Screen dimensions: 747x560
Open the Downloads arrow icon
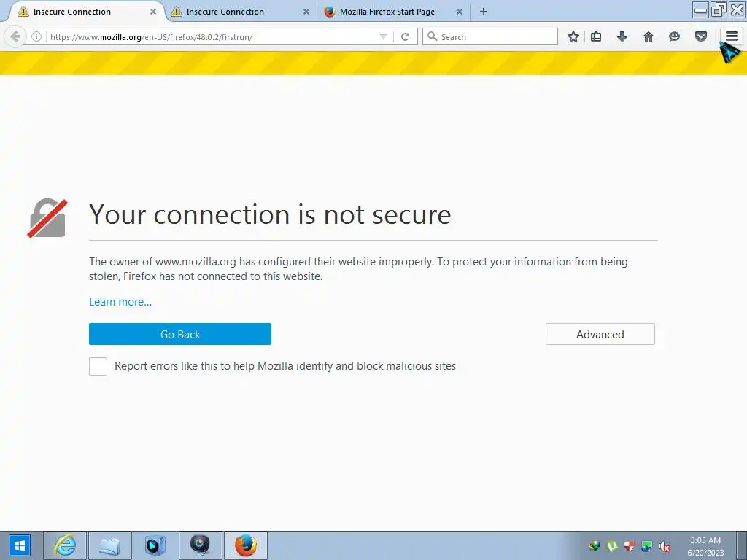(622, 36)
